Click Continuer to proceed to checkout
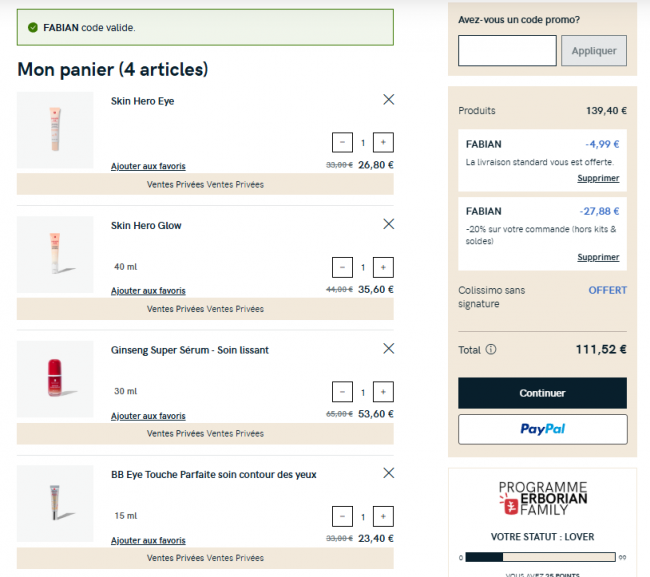 click(542, 393)
